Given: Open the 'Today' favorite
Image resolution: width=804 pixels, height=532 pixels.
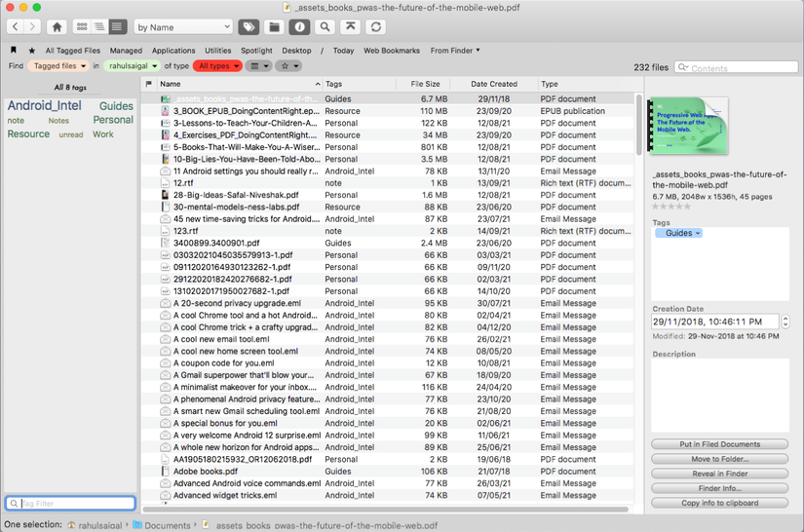Looking at the screenshot, I should [343, 51].
